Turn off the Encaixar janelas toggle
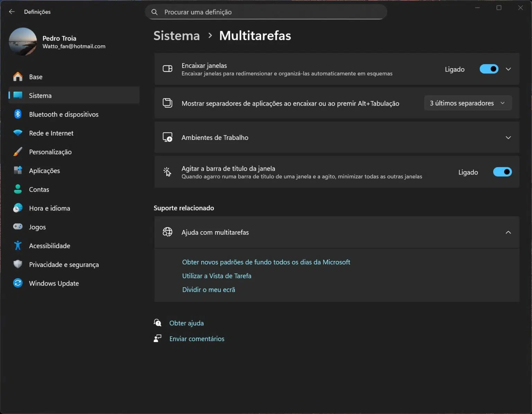This screenshot has width=532, height=414. coord(489,69)
